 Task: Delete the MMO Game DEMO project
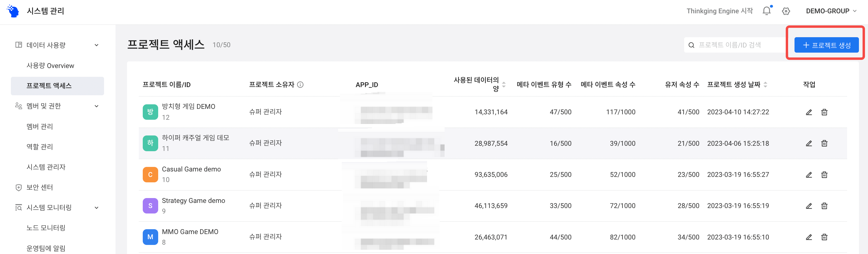(824, 237)
